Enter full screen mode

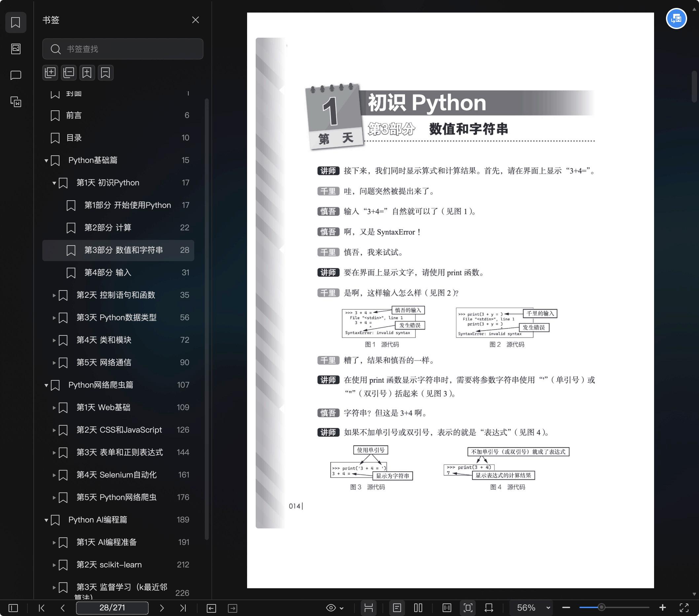[x=684, y=608]
